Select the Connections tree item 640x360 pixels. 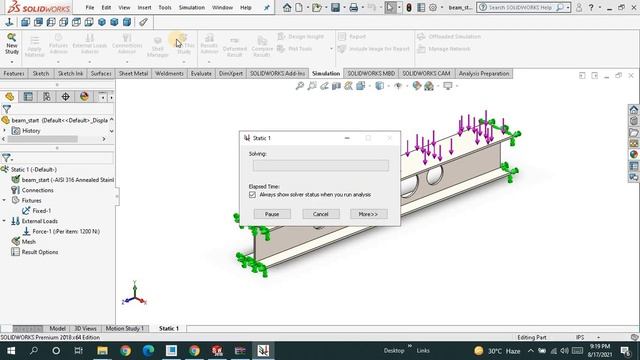click(37, 190)
